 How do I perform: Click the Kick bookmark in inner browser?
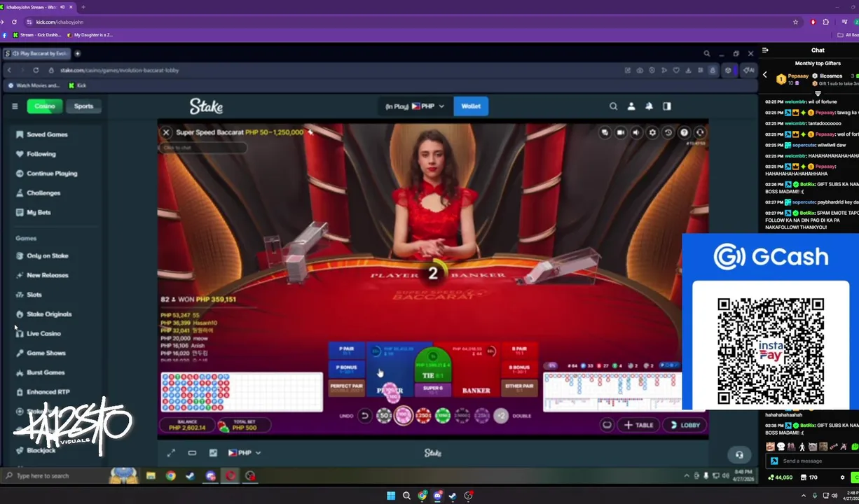pyautogui.click(x=77, y=85)
